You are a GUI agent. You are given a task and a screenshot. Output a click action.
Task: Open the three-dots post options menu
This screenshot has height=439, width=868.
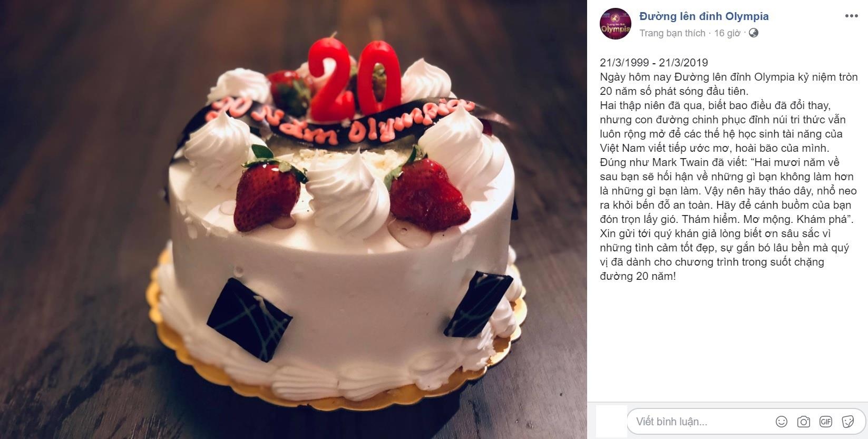tap(852, 16)
